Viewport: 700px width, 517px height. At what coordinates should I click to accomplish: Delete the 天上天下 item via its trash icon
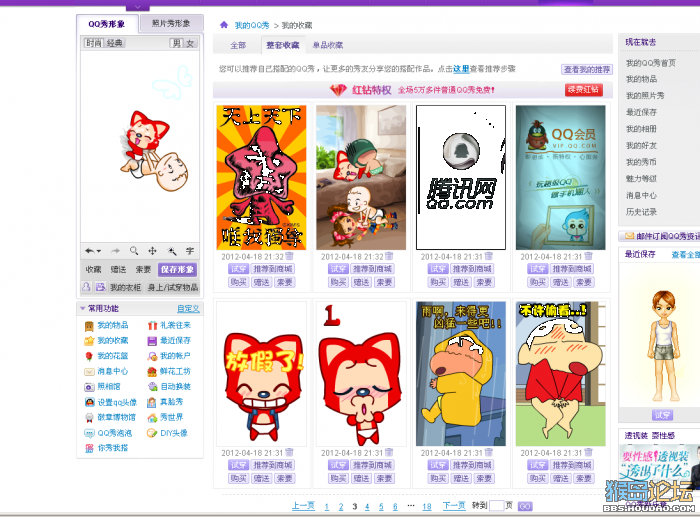pyautogui.click(x=289, y=256)
